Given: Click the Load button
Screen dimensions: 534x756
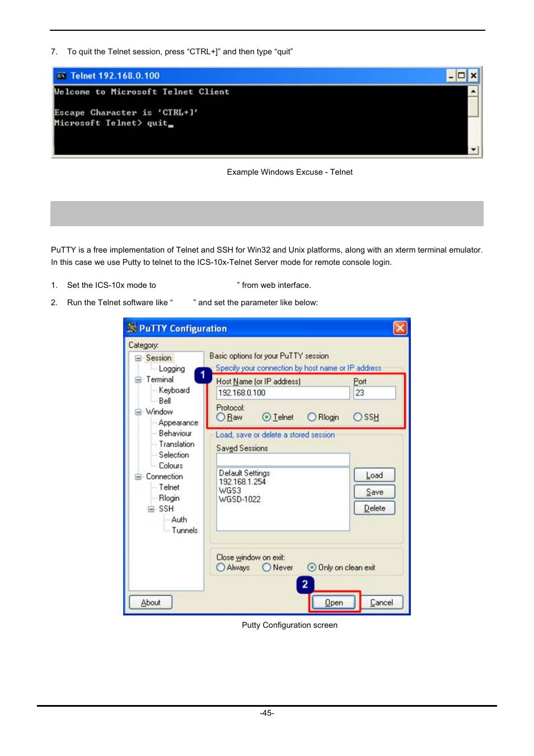Looking at the screenshot, I should (x=374, y=475).
